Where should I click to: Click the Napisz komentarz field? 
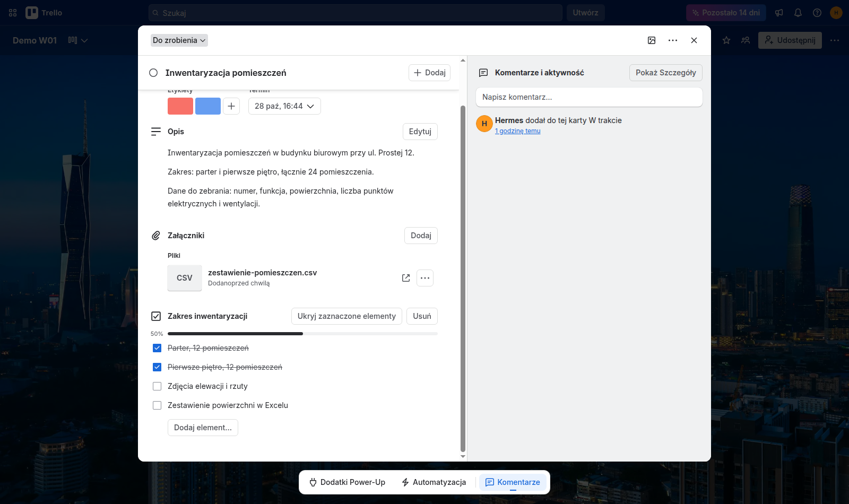[x=589, y=97]
